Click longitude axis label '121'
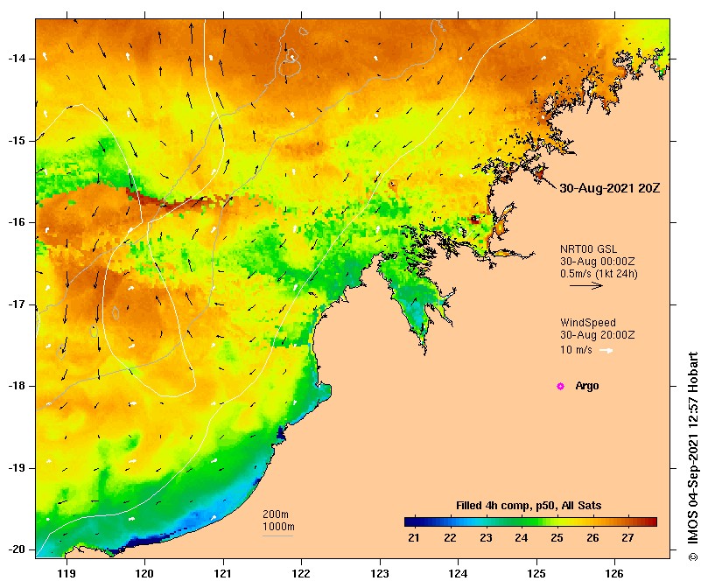 pyautogui.click(x=223, y=573)
